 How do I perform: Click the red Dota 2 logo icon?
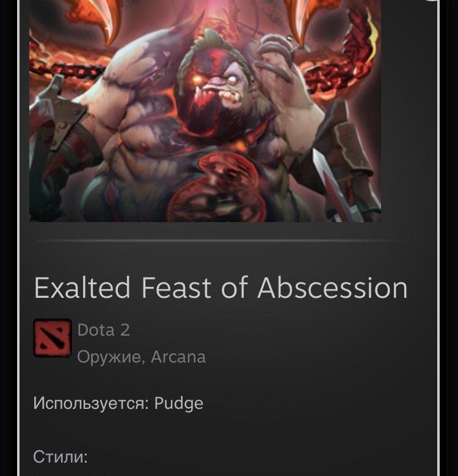[53, 338]
